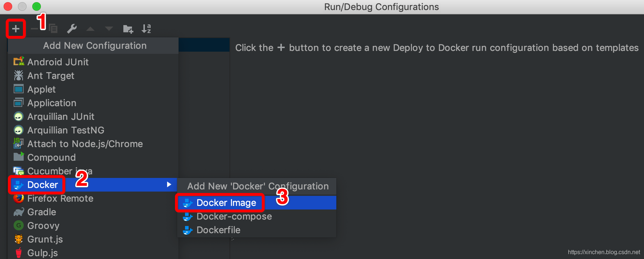Click the green macOS zoom window button
This screenshot has width=644, height=259.
point(37,6)
